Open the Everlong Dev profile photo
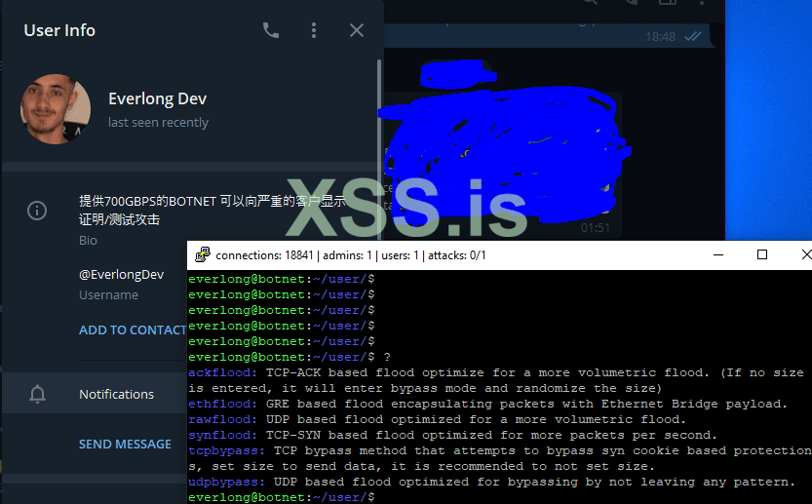The height and width of the screenshot is (504, 812). click(56, 109)
